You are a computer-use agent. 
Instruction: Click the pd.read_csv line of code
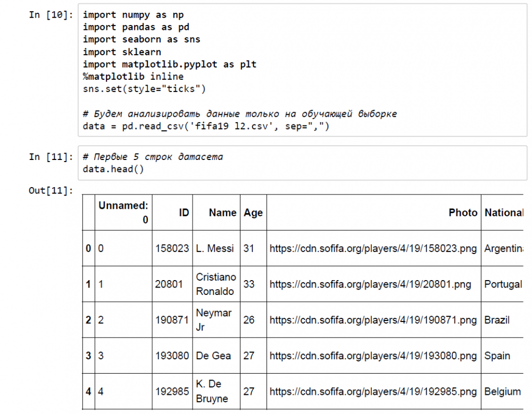point(206,127)
